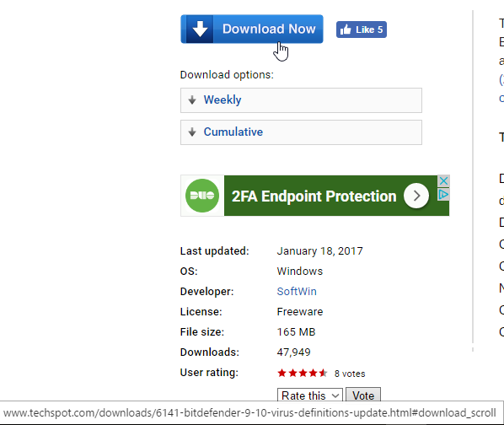
Task: Open AdChoices info triangle icon
Action: tap(443, 195)
